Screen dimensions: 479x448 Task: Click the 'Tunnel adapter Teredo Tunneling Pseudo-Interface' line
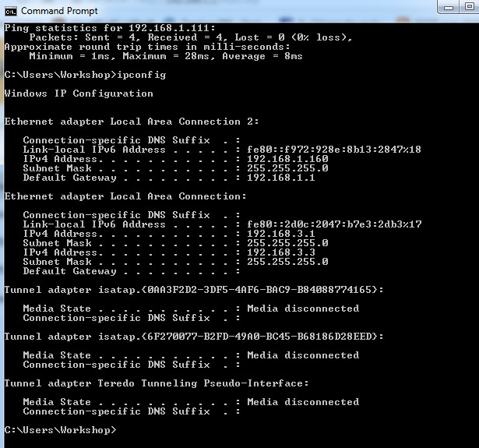[157, 383]
